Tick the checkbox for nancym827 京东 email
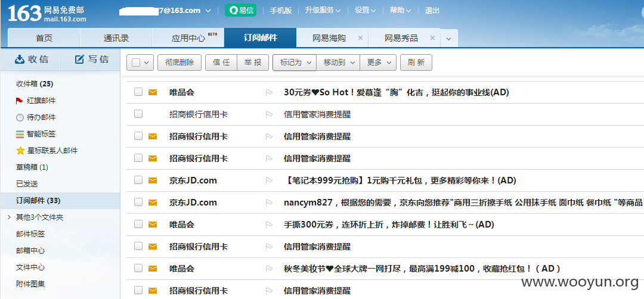The height and width of the screenshot is (299, 644). coord(138,202)
